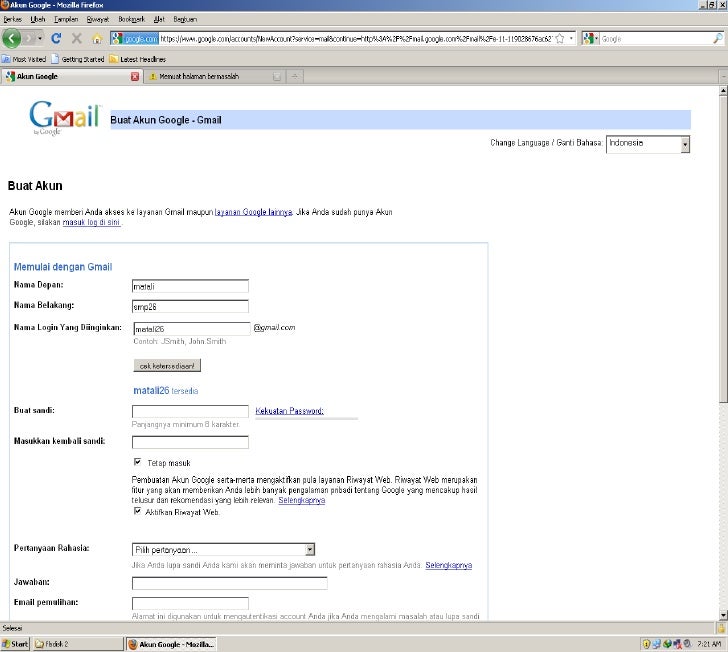Close the Memuat halaman bermasalah tab
The width and height of the screenshot is (728, 652).
tap(277, 77)
